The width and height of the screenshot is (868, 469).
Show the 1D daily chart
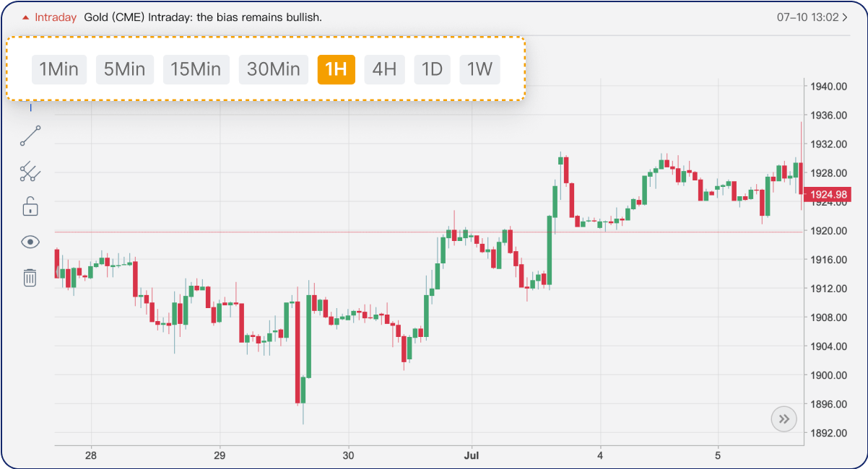tap(432, 69)
